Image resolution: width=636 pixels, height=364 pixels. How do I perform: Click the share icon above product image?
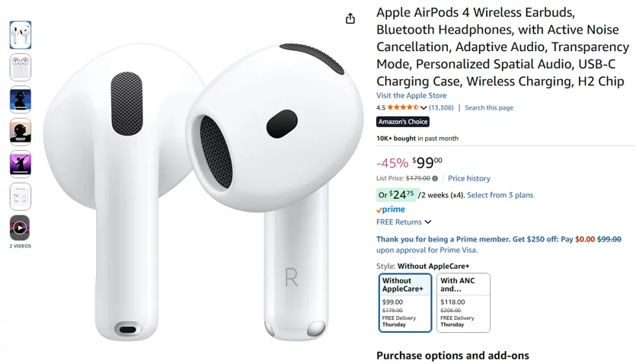(x=350, y=18)
